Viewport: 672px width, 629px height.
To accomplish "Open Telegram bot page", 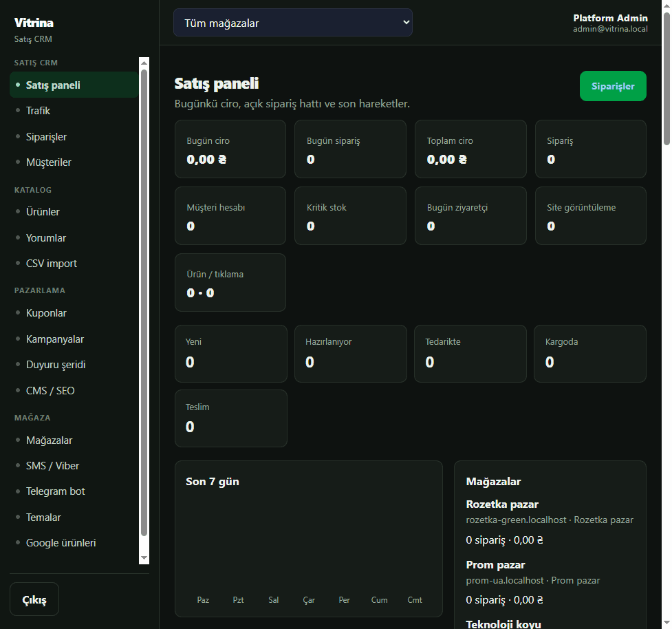I will (74, 491).
